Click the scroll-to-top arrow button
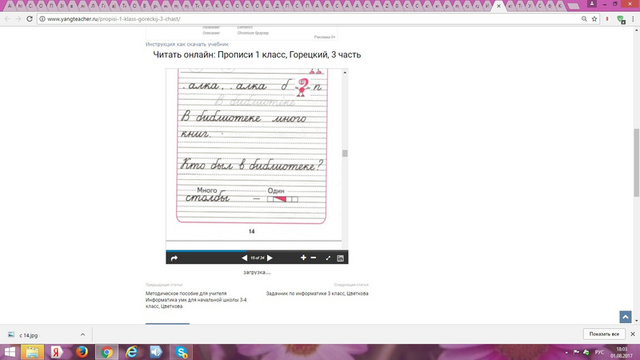The width and height of the screenshot is (640, 360). [625, 317]
